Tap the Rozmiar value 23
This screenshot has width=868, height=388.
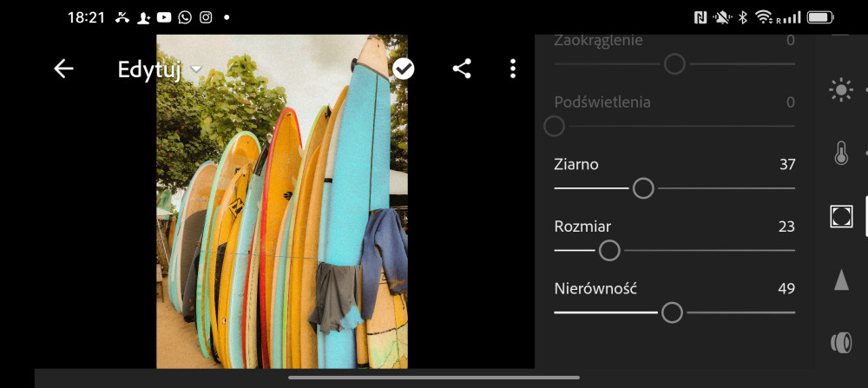click(x=786, y=227)
